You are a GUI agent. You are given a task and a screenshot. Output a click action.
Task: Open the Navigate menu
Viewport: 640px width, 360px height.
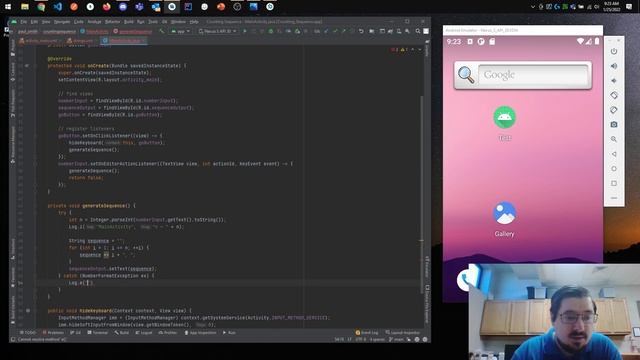[x=62, y=22]
